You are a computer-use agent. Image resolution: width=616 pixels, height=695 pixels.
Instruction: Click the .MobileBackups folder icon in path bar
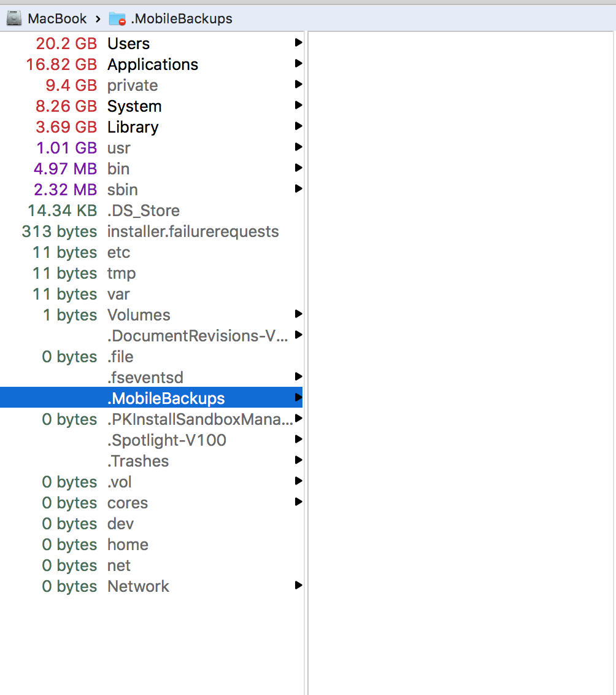pyautogui.click(x=117, y=18)
